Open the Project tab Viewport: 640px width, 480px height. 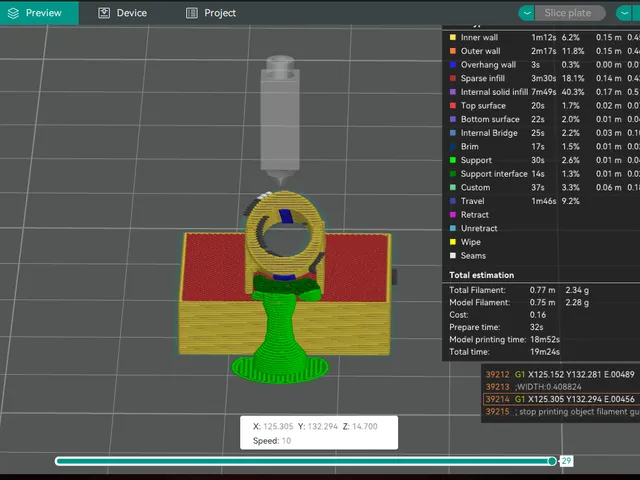(x=211, y=13)
